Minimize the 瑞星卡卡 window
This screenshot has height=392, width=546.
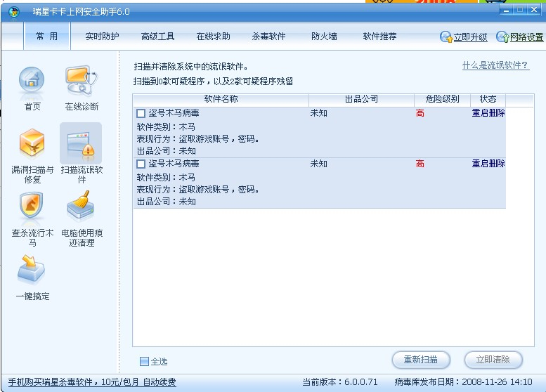(506, 11)
